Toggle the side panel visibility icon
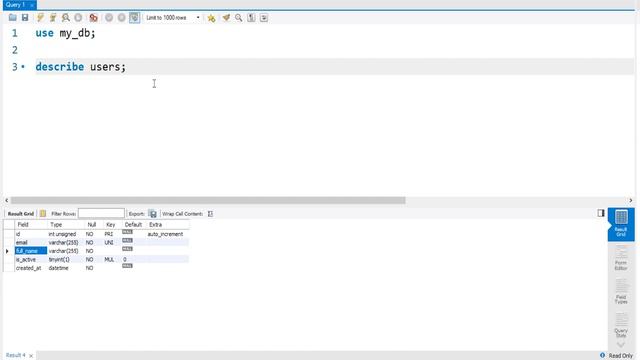The height and width of the screenshot is (360, 640). [x=601, y=213]
